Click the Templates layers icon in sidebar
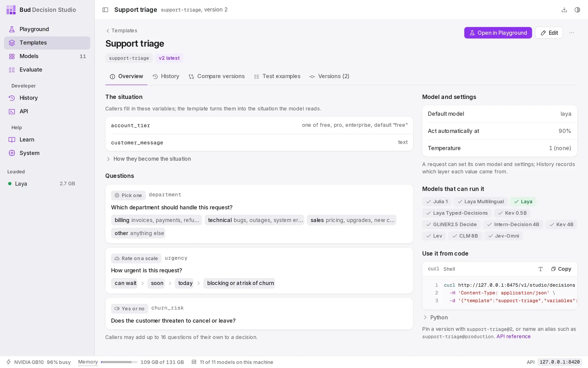 pos(12,43)
